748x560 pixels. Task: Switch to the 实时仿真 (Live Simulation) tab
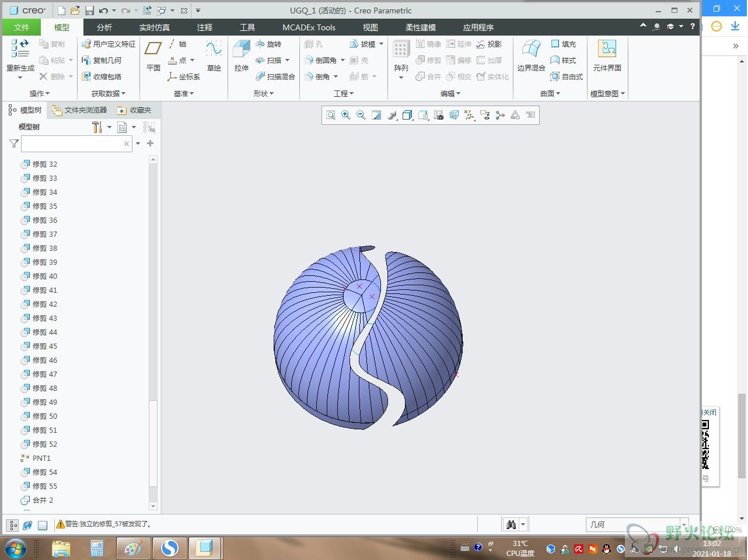click(x=155, y=27)
